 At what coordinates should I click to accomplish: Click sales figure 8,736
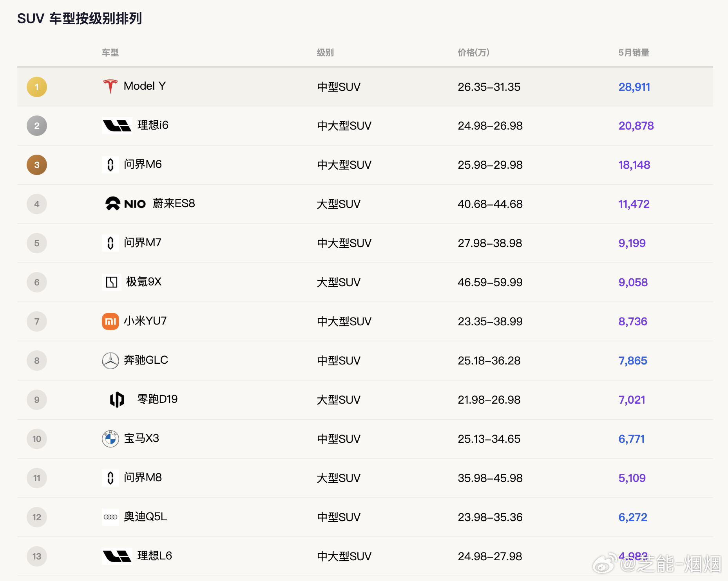(x=633, y=321)
